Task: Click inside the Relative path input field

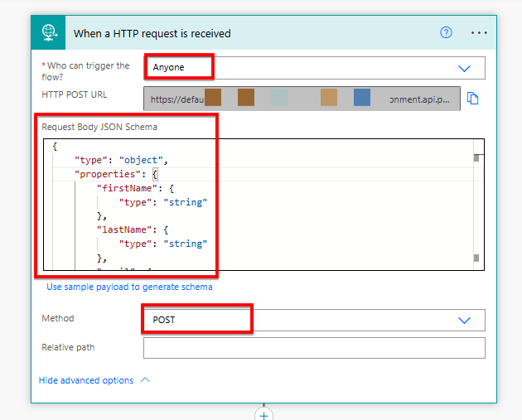Action: (x=314, y=348)
